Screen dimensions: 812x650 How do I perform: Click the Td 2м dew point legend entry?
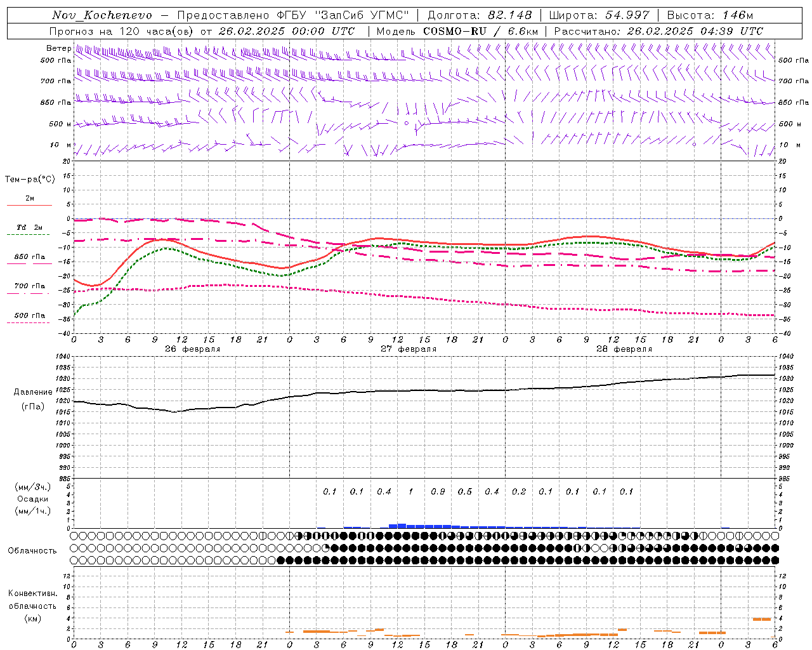coord(29,228)
